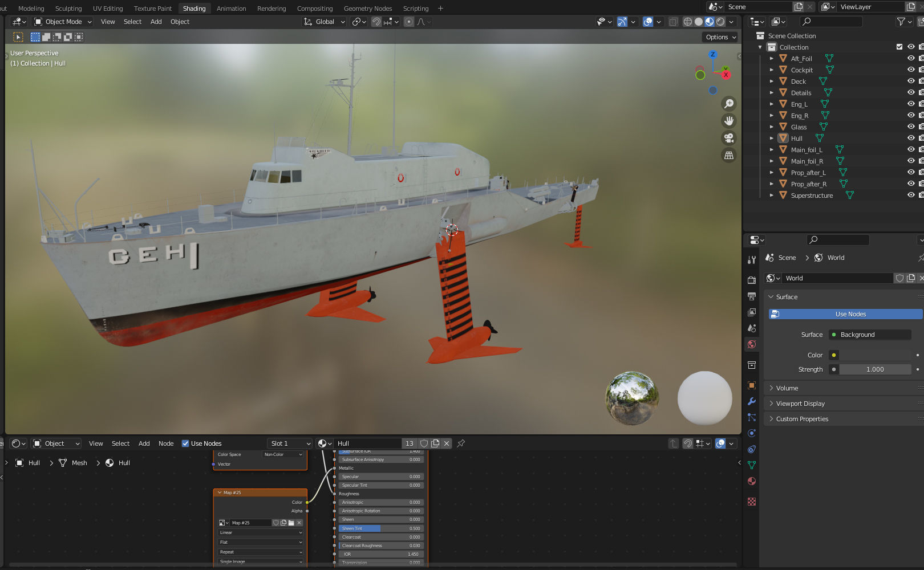The width and height of the screenshot is (924, 570).
Task: Hide the Aft_Foil object in viewport
Action: point(911,58)
